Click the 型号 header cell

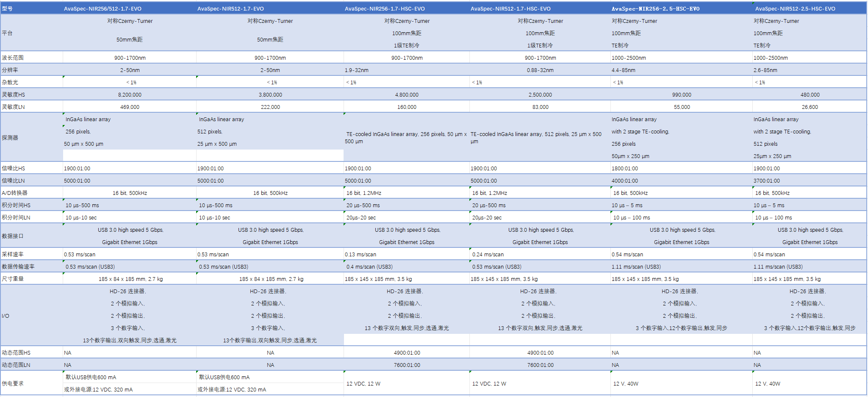coord(32,8)
